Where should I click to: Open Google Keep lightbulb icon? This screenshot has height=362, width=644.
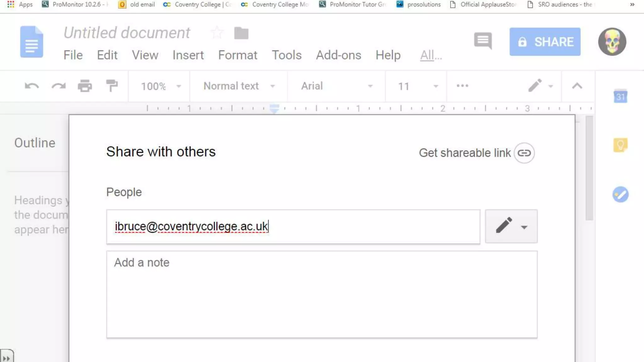(620, 145)
